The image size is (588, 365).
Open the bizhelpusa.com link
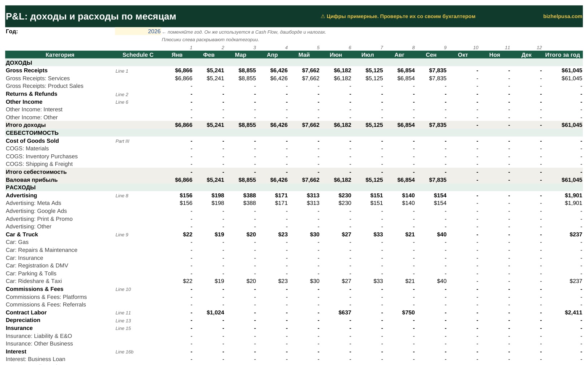(x=562, y=16)
